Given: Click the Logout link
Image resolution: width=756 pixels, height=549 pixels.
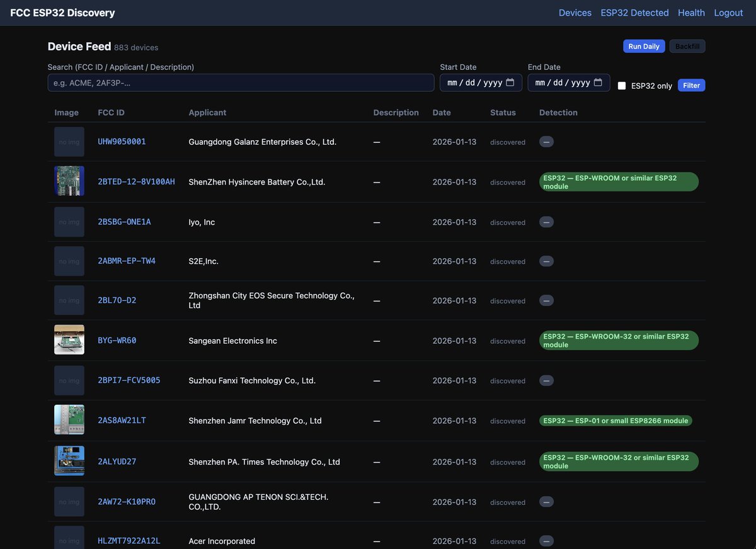Looking at the screenshot, I should pos(728,13).
